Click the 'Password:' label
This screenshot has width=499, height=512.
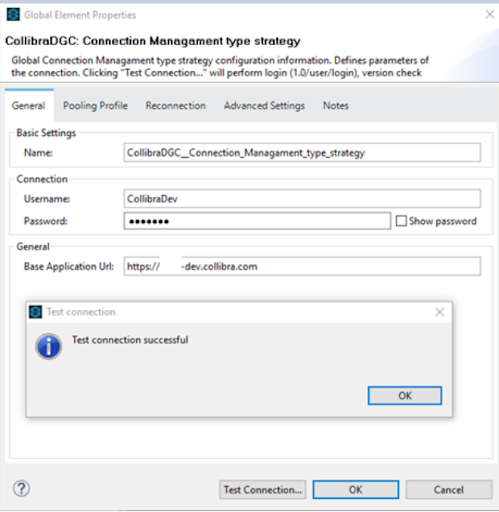(46, 221)
